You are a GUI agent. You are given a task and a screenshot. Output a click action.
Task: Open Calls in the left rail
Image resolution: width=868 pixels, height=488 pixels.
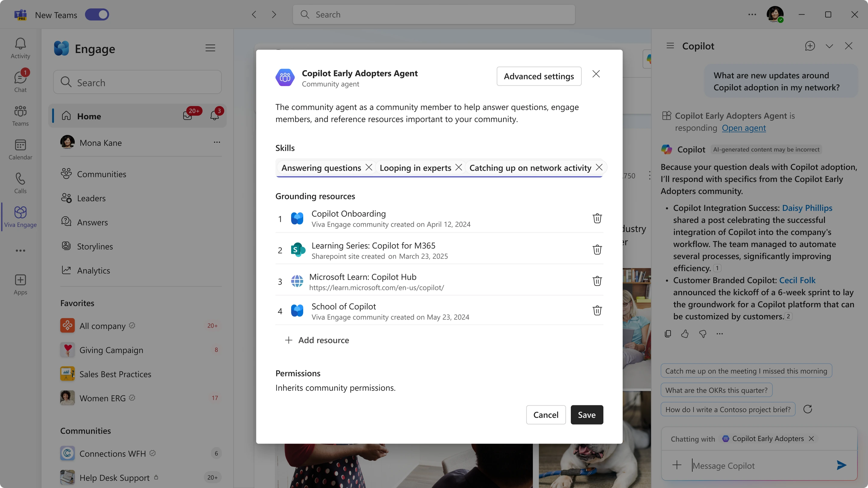point(20,183)
